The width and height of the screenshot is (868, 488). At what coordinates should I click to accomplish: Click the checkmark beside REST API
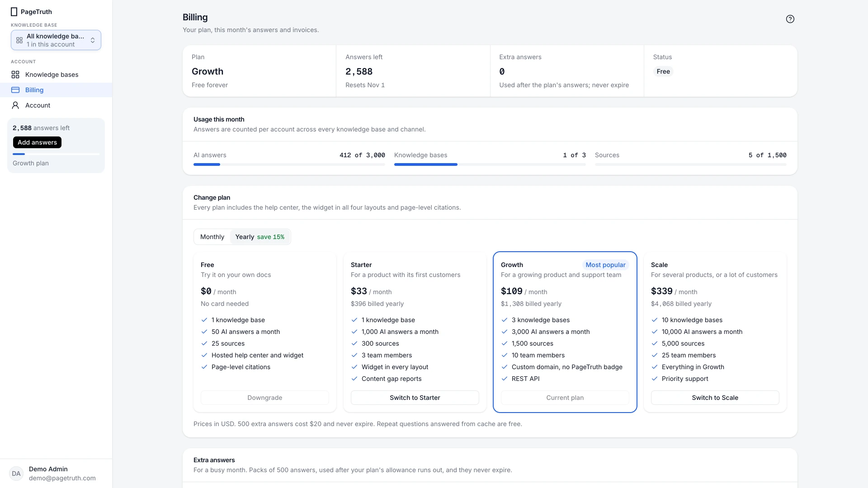[505, 379]
